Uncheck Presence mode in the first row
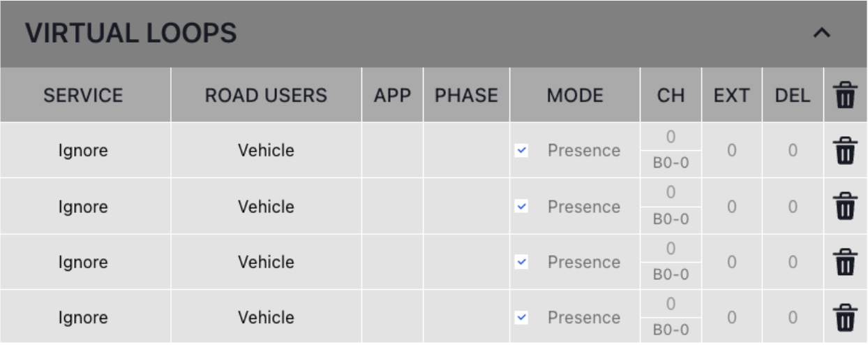The width and height of the screenshot is (868, 345). click(521, 150)
